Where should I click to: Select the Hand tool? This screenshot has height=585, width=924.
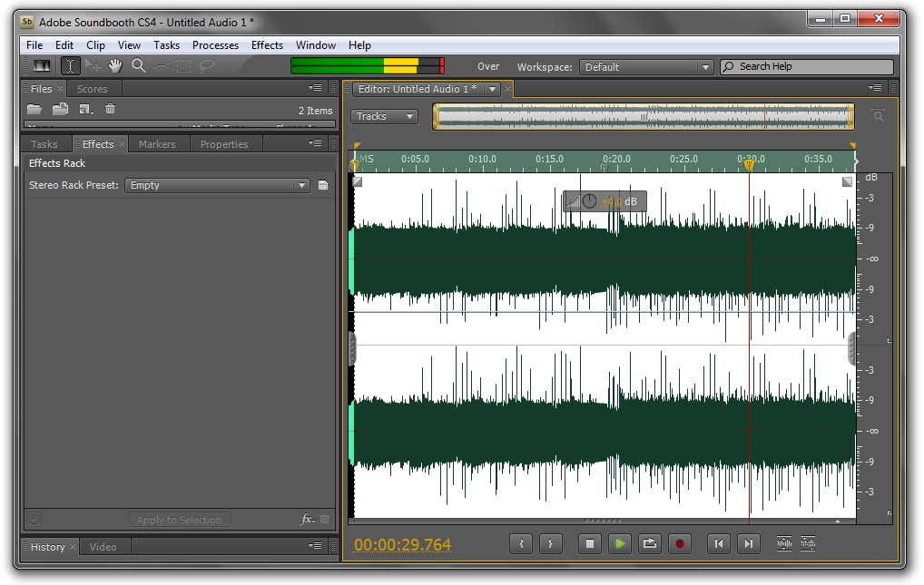point(115,66)
